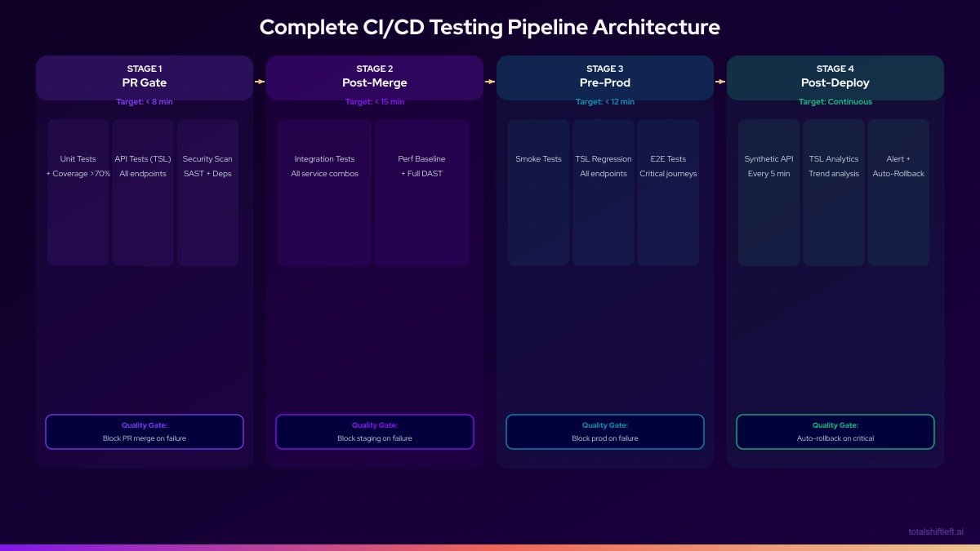Image resolution: width=980 pixels, height=551 pixels.
Task: Select the Unit Tests card
Action: coord(78,191)
